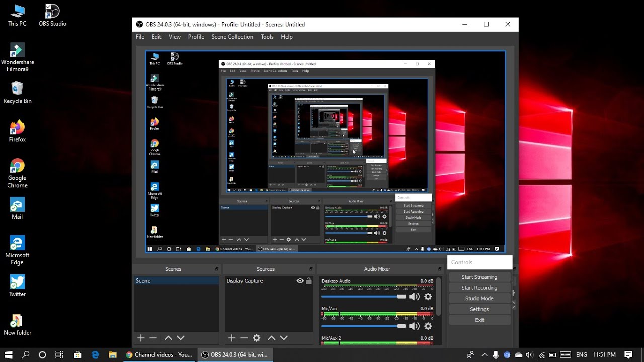Open Channel videos Chrome taskbar item
Viewport: 644px width, 362px height.
[x=159, y=355]
